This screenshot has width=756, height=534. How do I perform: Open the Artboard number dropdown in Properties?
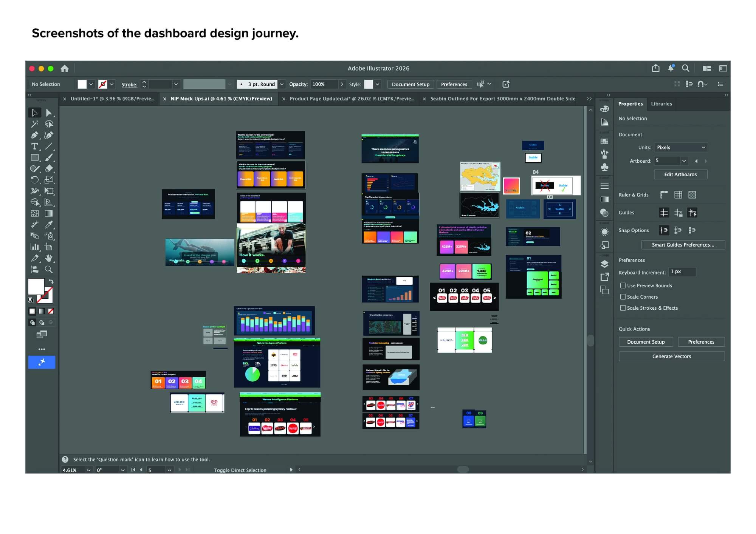point(684,161)
